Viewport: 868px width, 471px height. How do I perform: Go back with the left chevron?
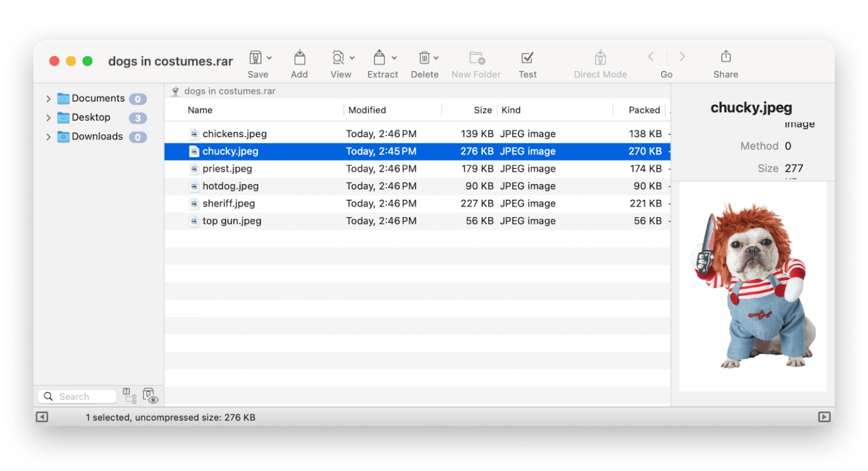[650, 57]
